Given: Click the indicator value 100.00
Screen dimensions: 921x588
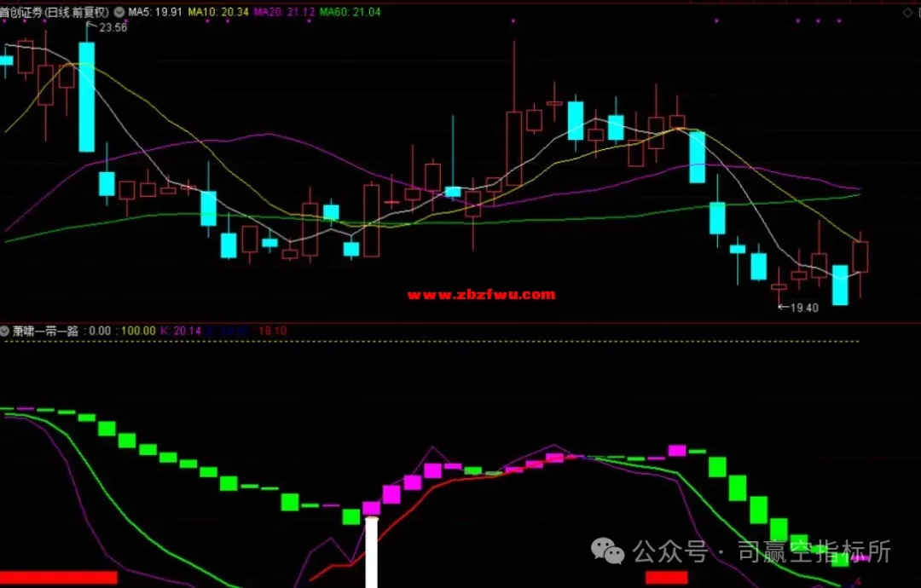Looking at the screenshot, I should tap(139, 331).
